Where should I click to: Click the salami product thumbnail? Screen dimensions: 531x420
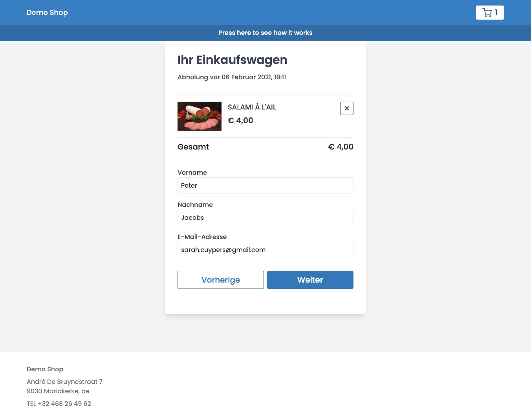[x=200, y=116]
